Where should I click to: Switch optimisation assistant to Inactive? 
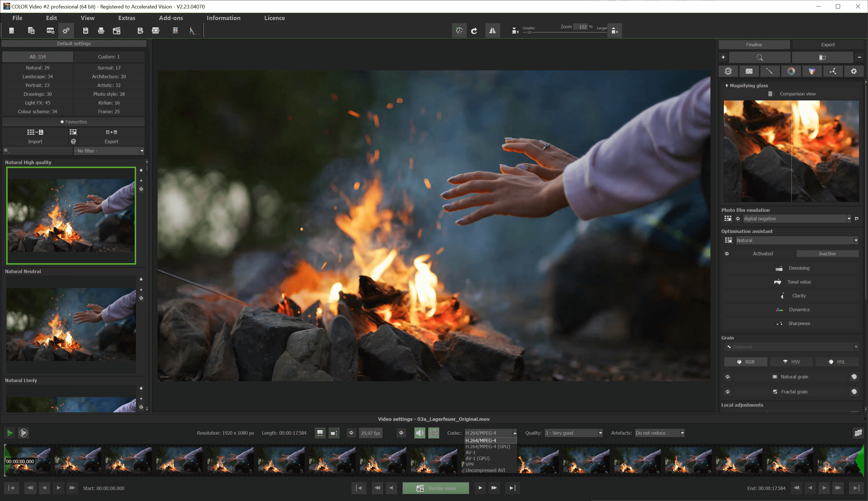point(827,254)
